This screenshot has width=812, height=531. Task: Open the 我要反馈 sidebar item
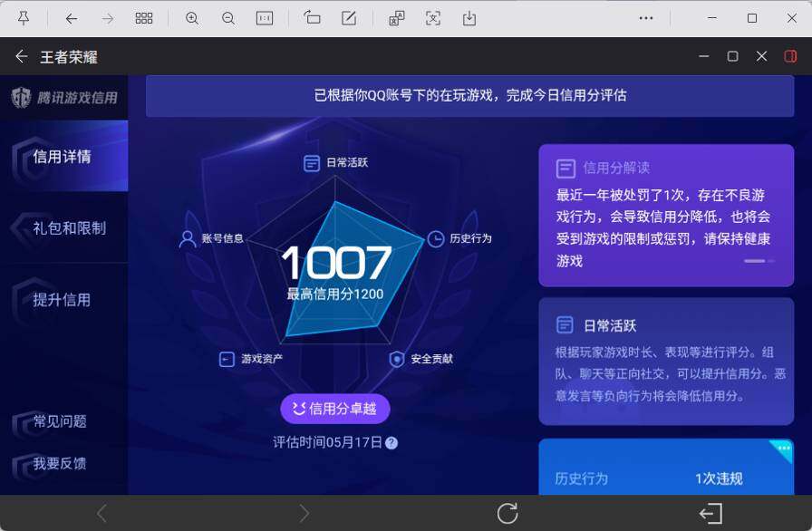[x=60, y=463]
